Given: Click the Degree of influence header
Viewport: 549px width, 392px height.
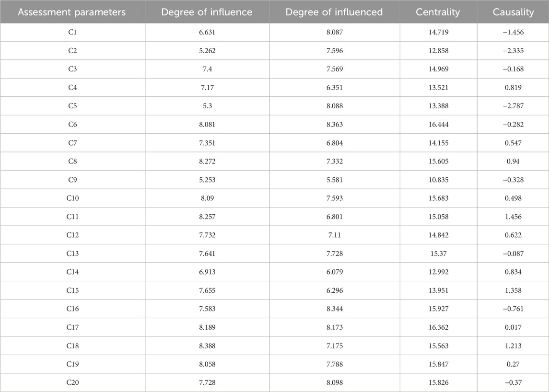Looking at the screenshot, I should pyautogui.click(x=207, y=12).
